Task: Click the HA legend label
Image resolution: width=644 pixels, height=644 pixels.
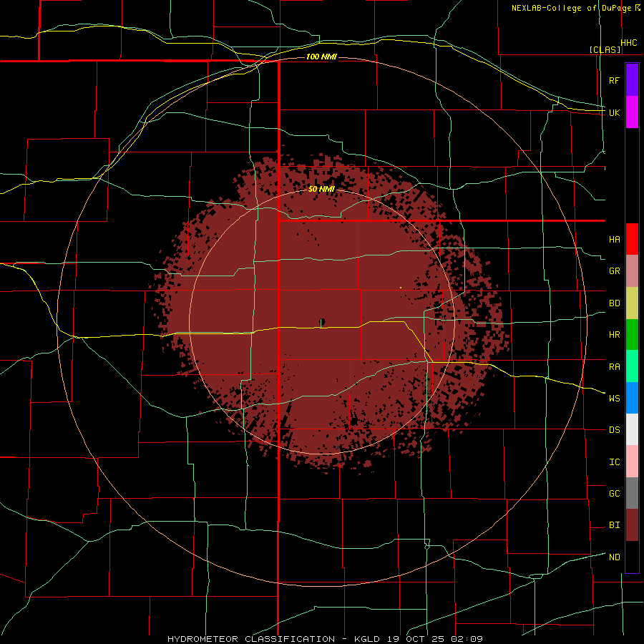Action: [614, 239]
